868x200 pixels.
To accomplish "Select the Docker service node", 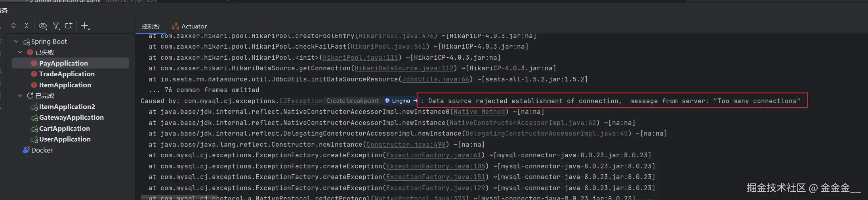I will point(42,150).
